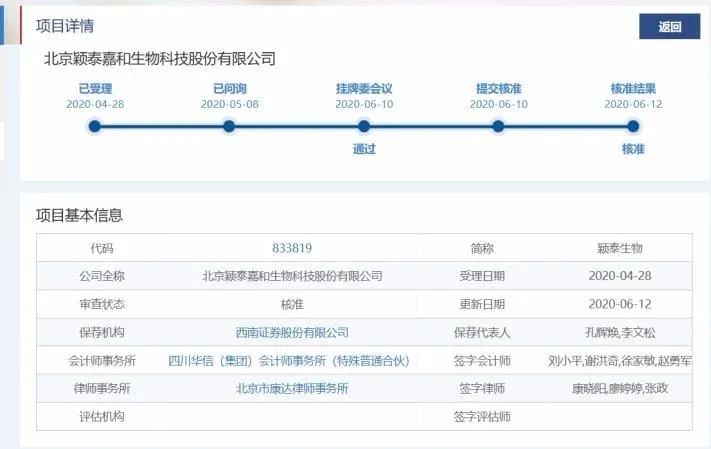Click the timeline date 2020-06-12
Viewport: 711px width, 449px height.
tap(633, 104)
